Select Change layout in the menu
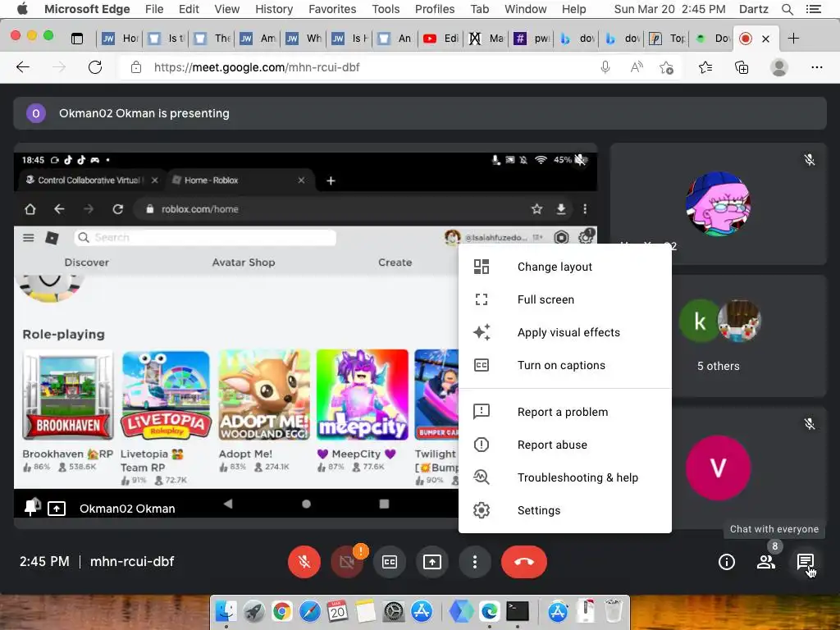 (x=564, y=267)
